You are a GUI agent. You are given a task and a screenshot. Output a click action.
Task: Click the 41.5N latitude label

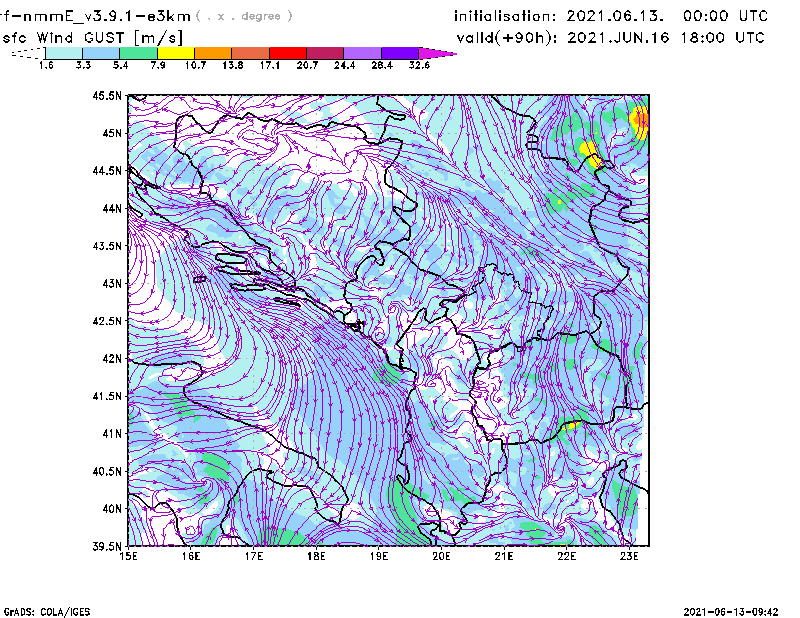[107, 396]
